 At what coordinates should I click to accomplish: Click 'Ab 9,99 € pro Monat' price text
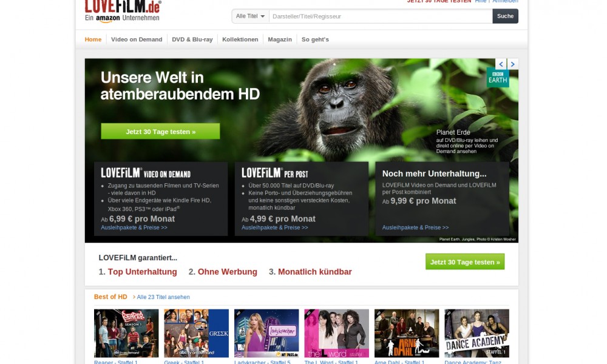pyautogui.click(x=419, y=201)
